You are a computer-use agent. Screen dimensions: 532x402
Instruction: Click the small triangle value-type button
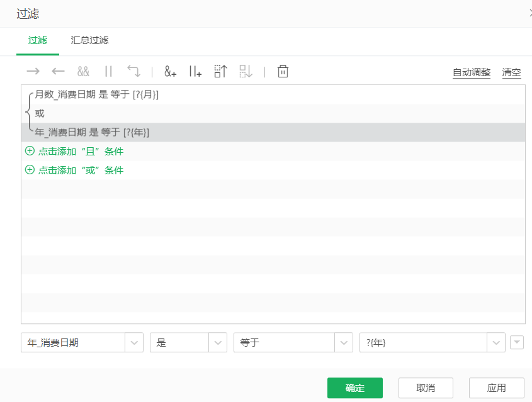point(517,342)
